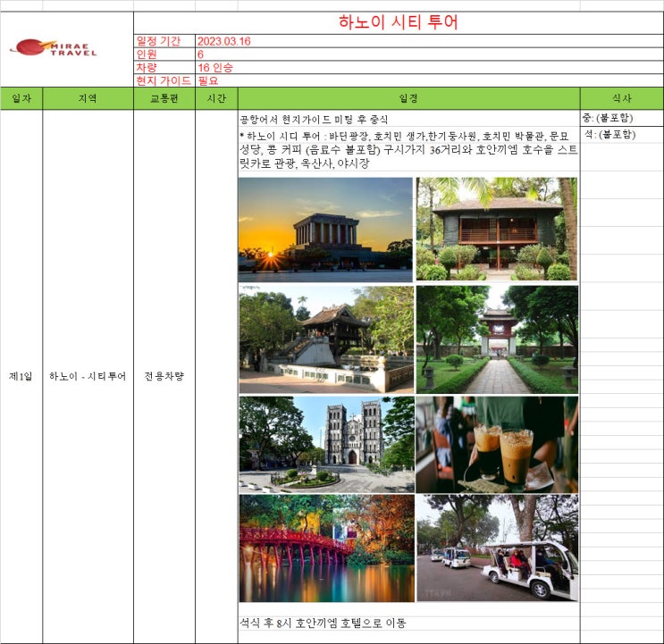This screenshot has height=644, width=664.
Task: Click the '일정' column header
Action: pos(408,98)
